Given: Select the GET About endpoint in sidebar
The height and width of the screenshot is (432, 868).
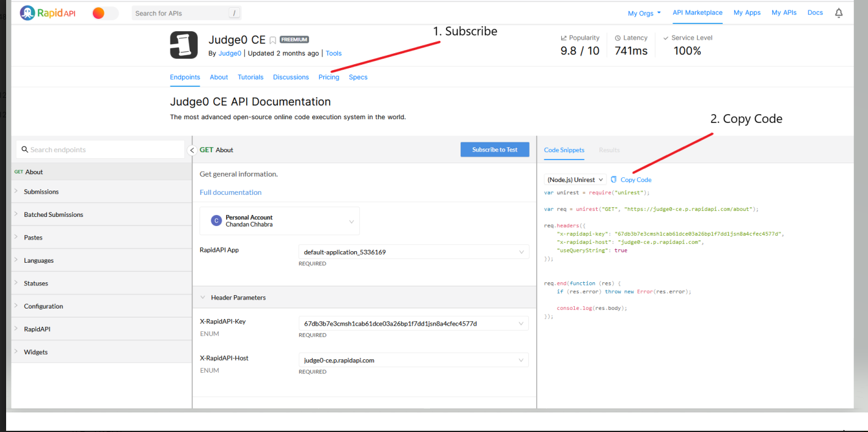Looking at the screenshot, I should [x=101, y=172].
